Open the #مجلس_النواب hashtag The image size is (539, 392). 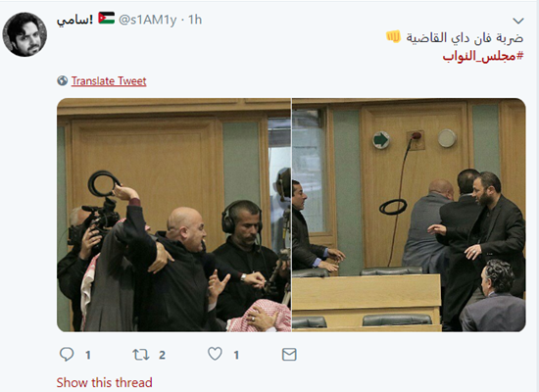(483, 57)
